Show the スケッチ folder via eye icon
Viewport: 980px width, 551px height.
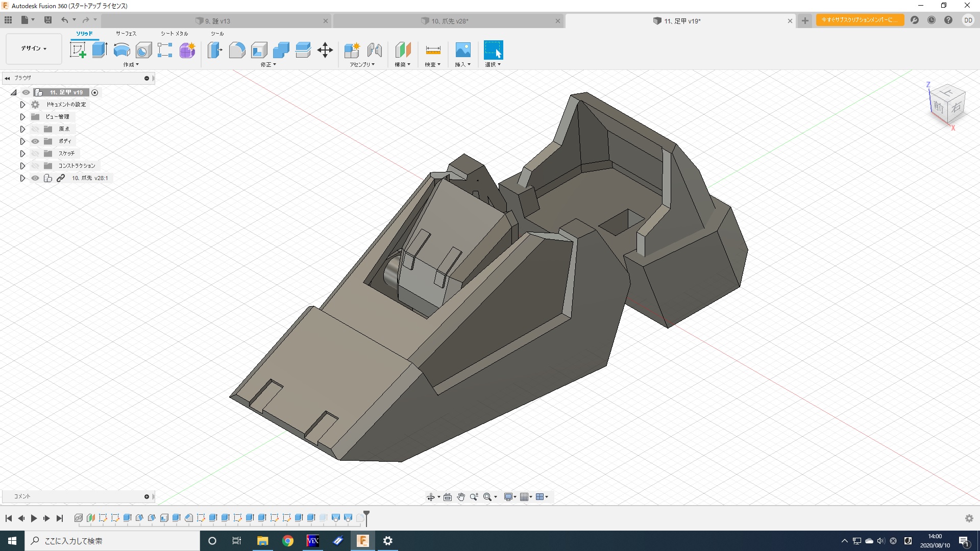[35, 154]
